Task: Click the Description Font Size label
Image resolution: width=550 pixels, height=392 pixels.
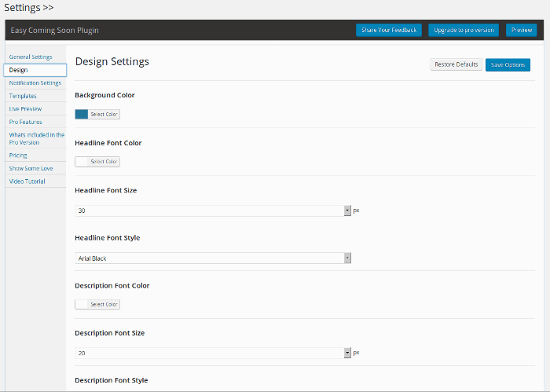Action: click(x=110, y=333)
